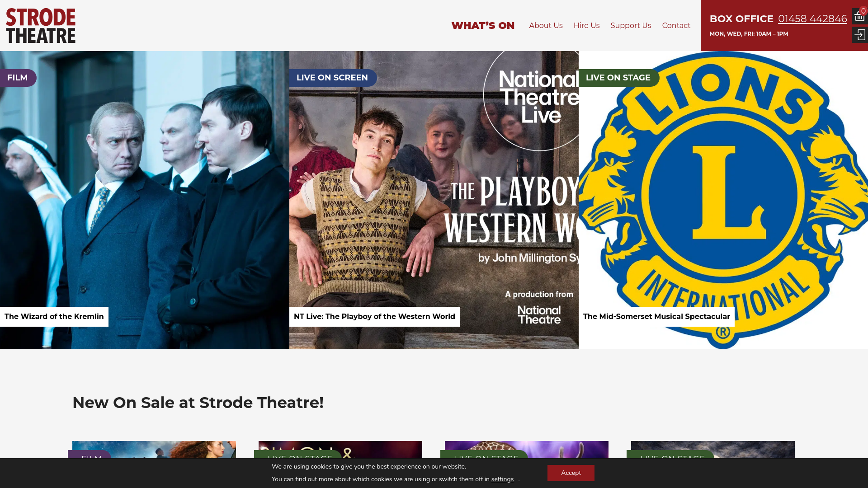868x488 pixels.
Task: Open the WHAT'S ON menu
Action: 483,26
